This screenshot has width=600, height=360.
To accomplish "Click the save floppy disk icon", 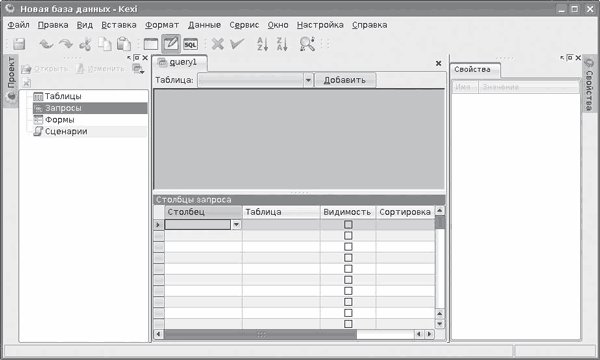I will click(19, 44).
